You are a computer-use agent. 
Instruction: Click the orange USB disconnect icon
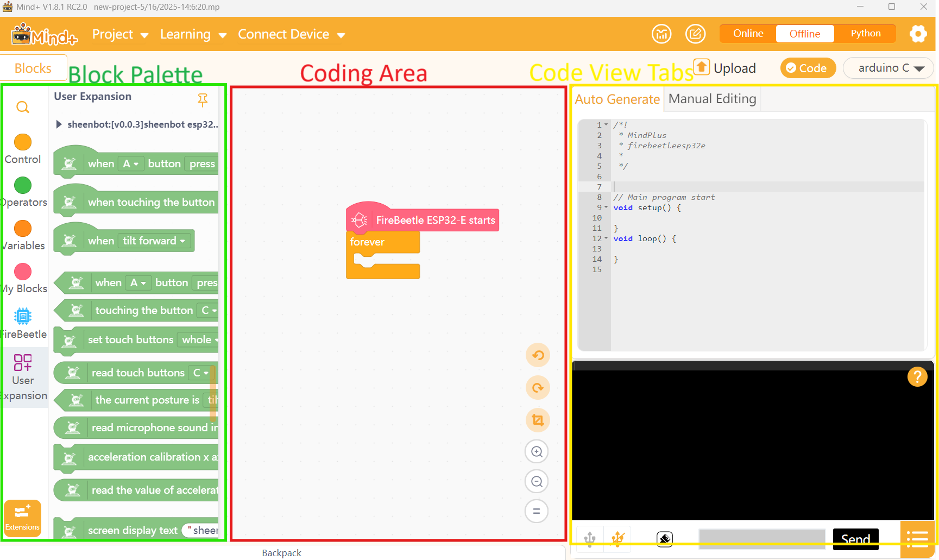pyautogui.click(x=617, y=539)
